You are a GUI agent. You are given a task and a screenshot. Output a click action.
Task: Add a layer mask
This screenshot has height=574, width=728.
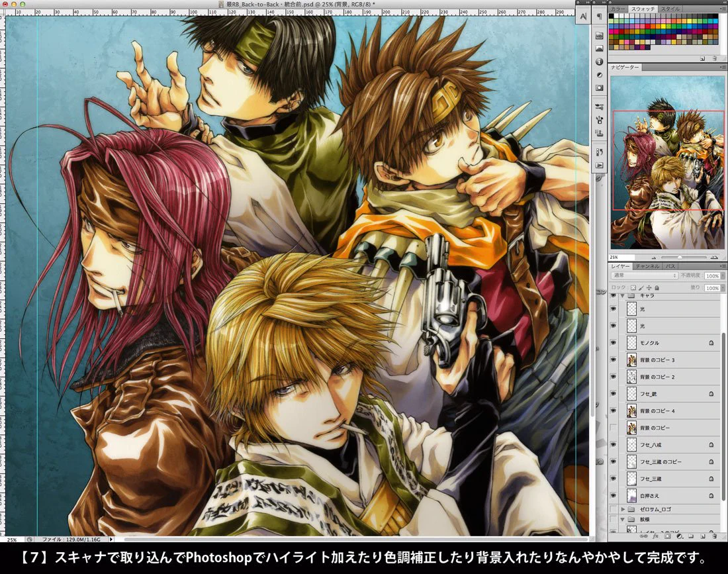667,536
